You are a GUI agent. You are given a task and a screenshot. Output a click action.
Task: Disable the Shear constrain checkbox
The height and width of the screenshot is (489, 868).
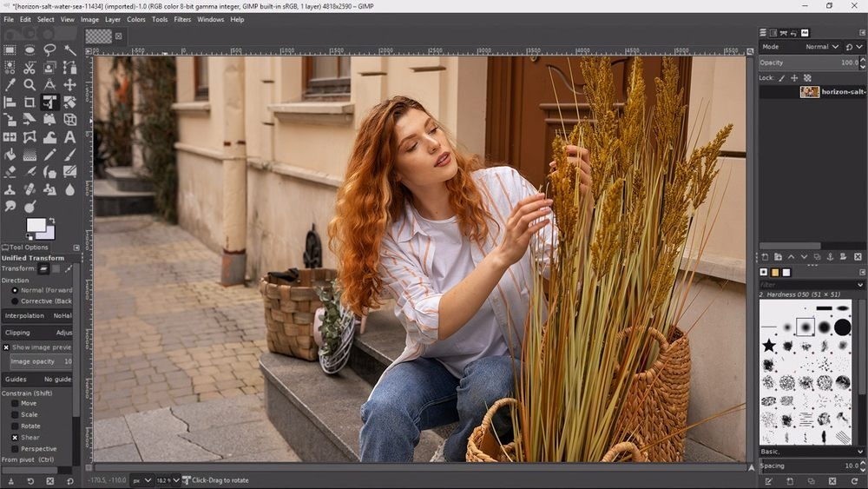point(15,437)
